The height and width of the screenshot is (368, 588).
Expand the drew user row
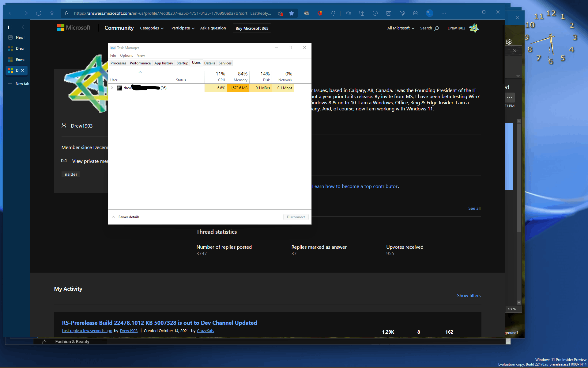[x=112, y=88]
